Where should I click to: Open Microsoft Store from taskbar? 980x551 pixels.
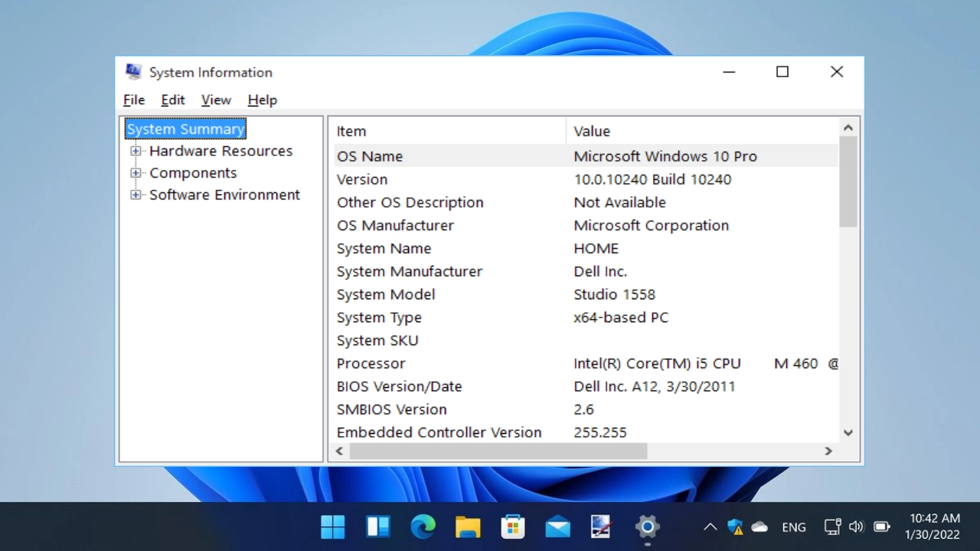pyautogui.click(x=513, y=527)
